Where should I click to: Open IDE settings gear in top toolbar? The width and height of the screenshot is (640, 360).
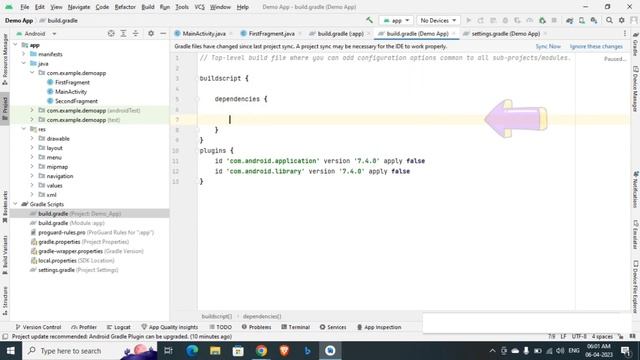[622, 20]
